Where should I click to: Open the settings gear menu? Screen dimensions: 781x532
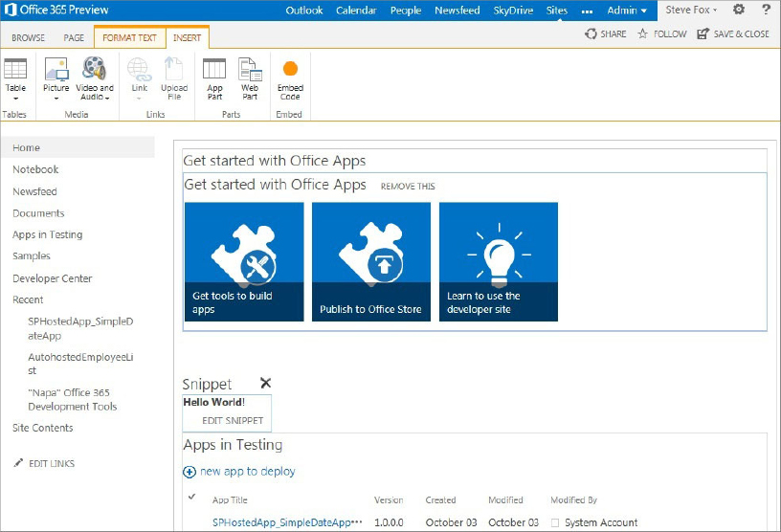739,9
